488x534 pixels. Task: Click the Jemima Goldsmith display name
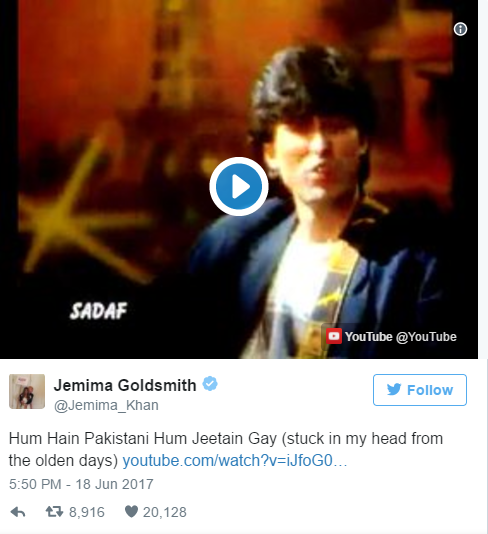click(x=125, y=385)
